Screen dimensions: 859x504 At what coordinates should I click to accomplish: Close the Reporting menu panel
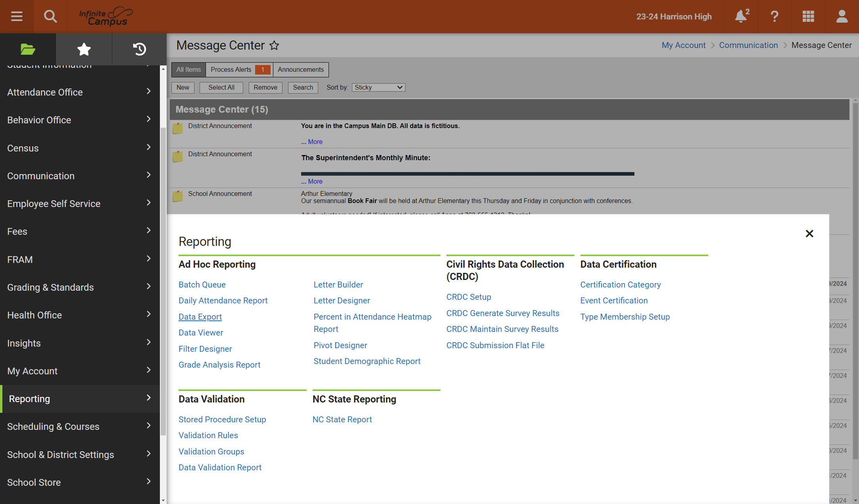coord(809,234)
